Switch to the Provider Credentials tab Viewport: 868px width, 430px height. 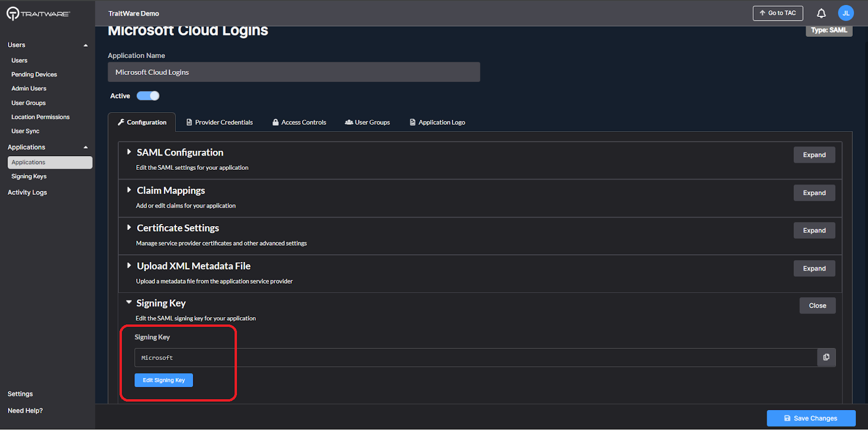point(220,122)
